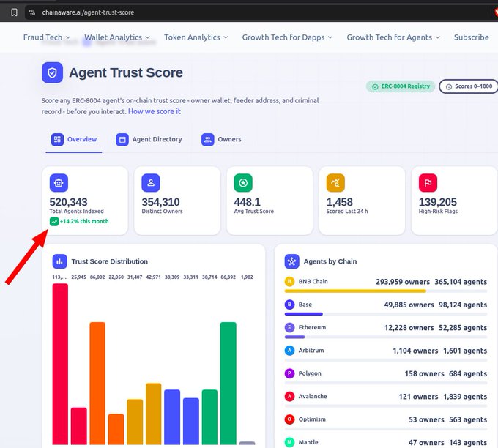
Task: Click the Polygon chain icon
Action: 289,373
